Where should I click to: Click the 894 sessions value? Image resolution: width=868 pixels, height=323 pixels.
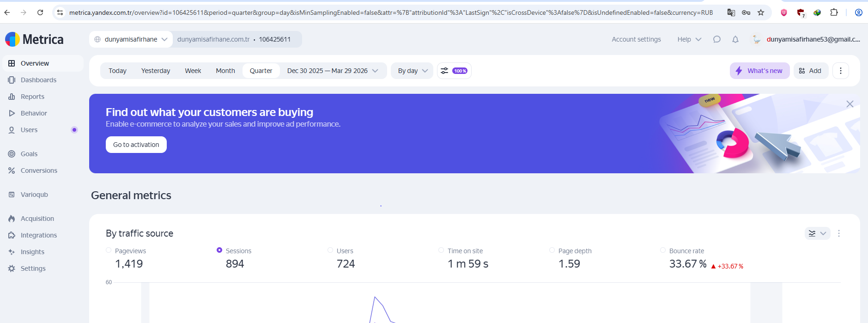point(235,264)
